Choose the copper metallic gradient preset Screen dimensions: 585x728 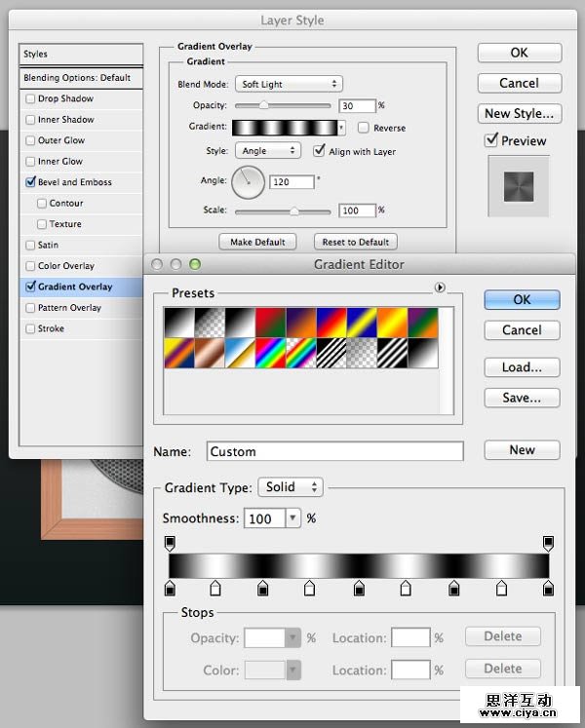click(x=212, y=353)
